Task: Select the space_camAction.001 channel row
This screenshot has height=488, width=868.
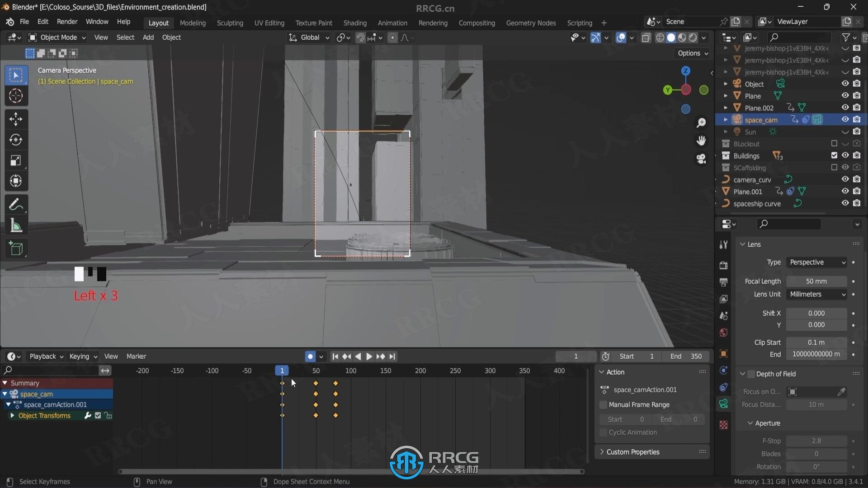Action: (57, 405)
